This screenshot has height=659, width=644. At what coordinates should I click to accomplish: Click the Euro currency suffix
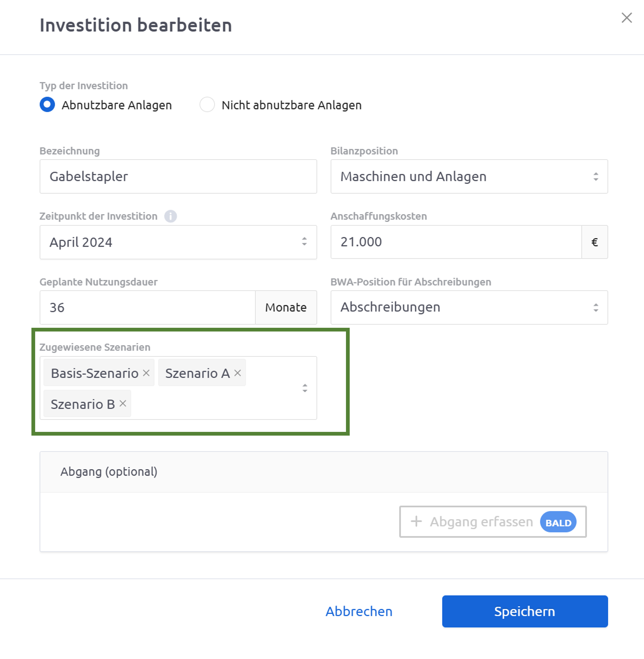pyautogui.click(x=595, y=242)
